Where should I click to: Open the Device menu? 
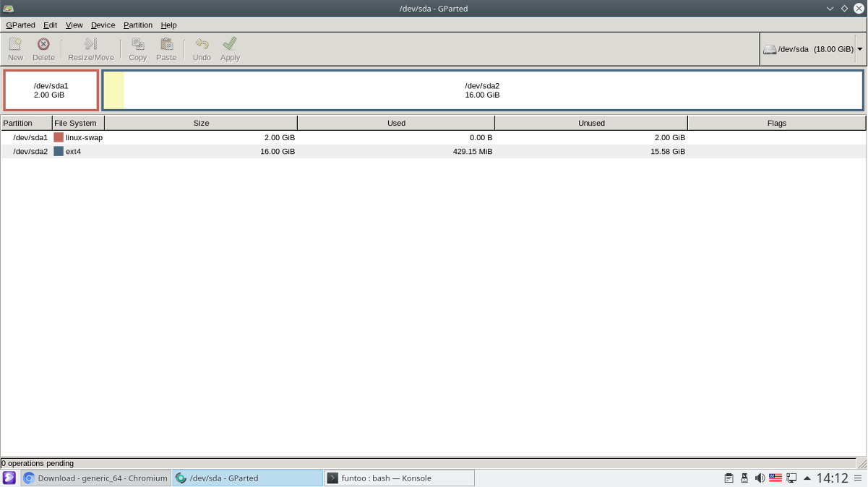(103, 25)
